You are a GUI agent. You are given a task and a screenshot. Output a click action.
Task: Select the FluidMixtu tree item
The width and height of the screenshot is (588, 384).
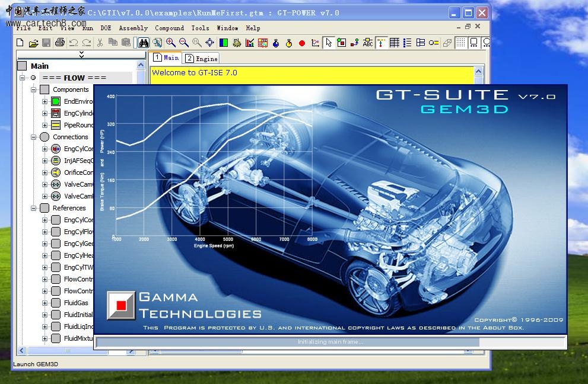(x=78, y=338)
